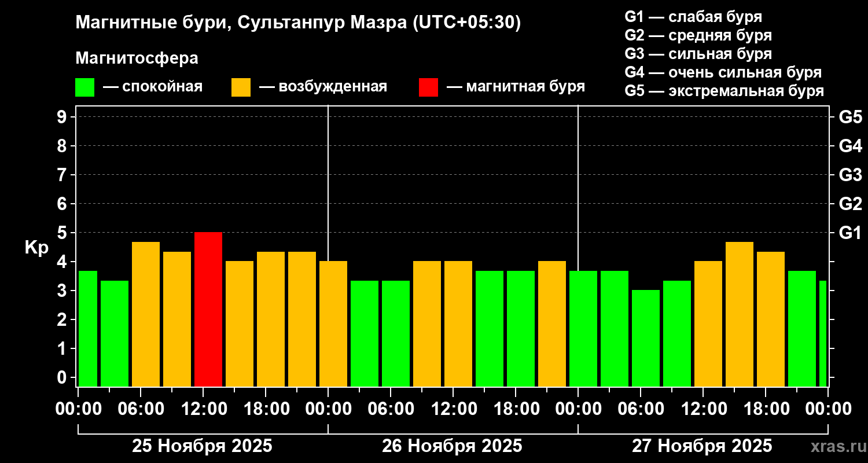Viewport: 868px width, 463px height.
Task: Click the '27 Ноября 2025' date label
Action: (x=702, y=446)
